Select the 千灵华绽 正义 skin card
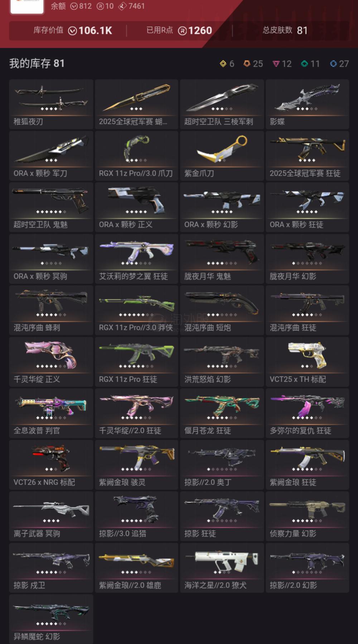Image resolution: width=358 pixels, height=644 pixels. (x=51, y=361)
